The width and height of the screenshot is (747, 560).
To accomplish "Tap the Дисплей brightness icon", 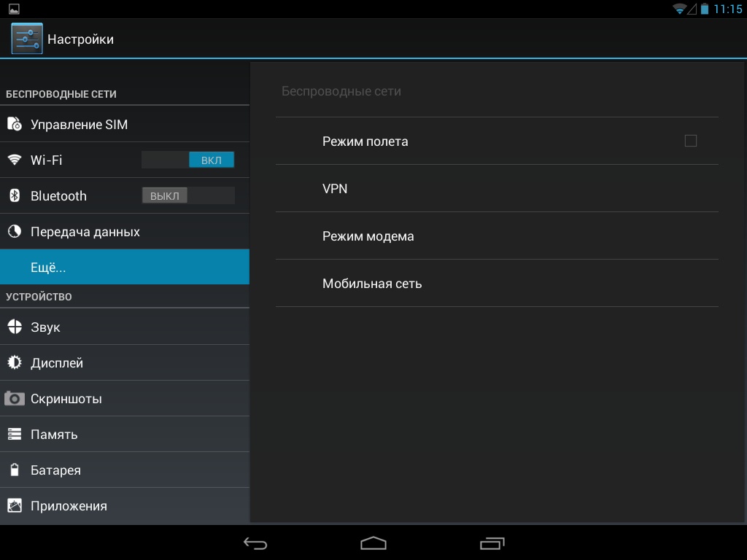I will click(15, 363).
